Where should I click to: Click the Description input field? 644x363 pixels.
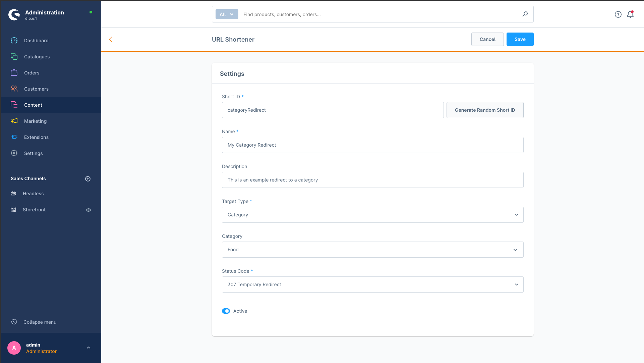coord(372,180)
